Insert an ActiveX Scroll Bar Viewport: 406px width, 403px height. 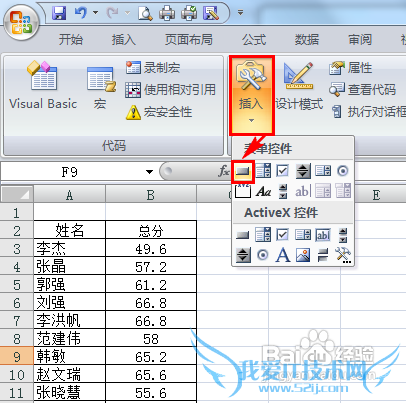tap(343, 235)
